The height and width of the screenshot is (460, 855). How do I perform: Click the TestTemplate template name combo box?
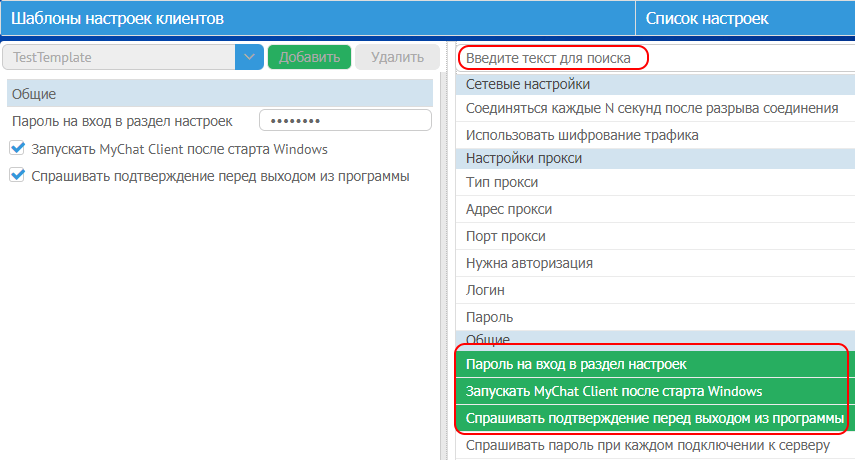click(x=120, y=58)
